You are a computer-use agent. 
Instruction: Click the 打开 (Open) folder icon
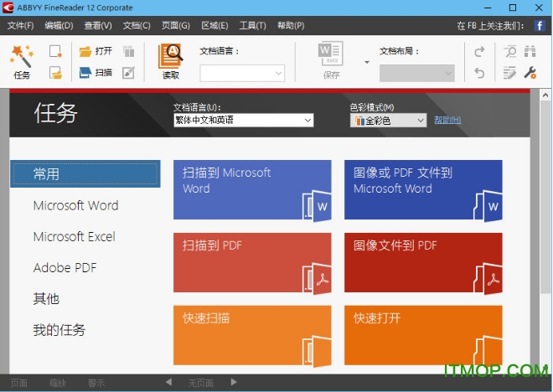pos(85,51)
